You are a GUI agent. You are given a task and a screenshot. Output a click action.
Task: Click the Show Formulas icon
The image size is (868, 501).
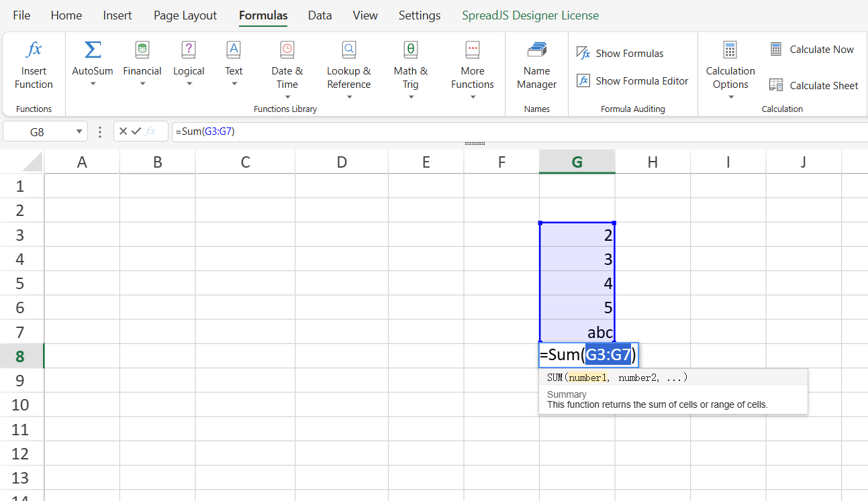583,54
